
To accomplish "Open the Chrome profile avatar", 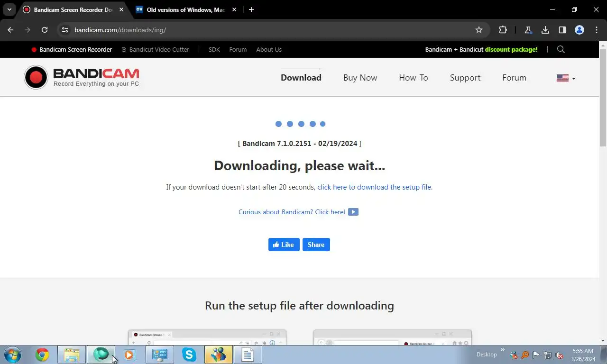I will [x=579, y=30].
